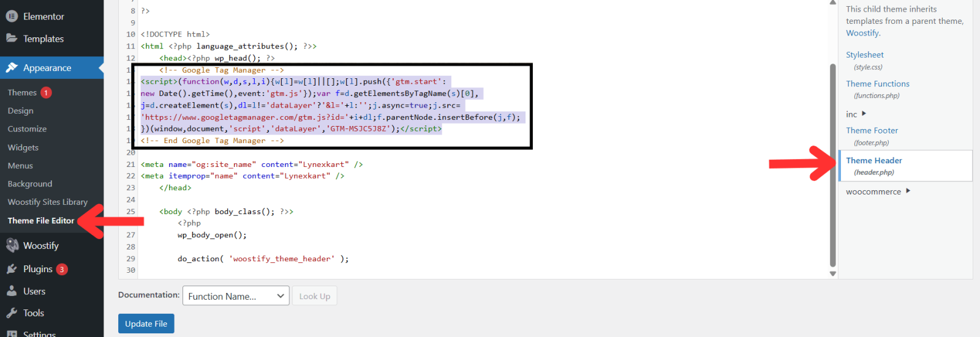Open the Customize submenu item
Screen dimensions: 980x337
pos(27,129)
